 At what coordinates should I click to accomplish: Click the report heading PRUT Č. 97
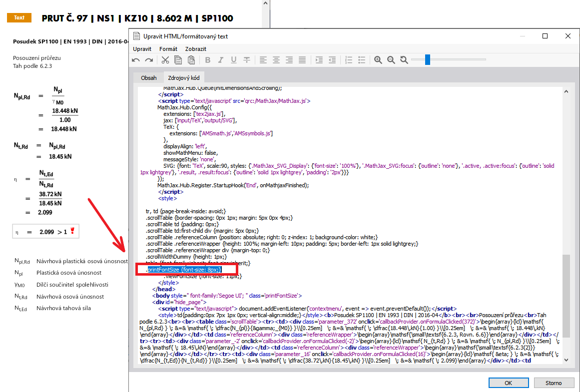click(x=137, y=18)
